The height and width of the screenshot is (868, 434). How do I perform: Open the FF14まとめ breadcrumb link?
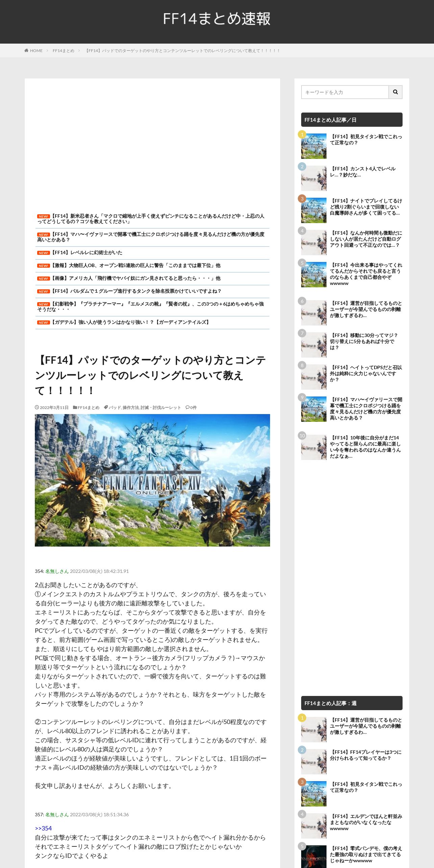pos(63,51)
